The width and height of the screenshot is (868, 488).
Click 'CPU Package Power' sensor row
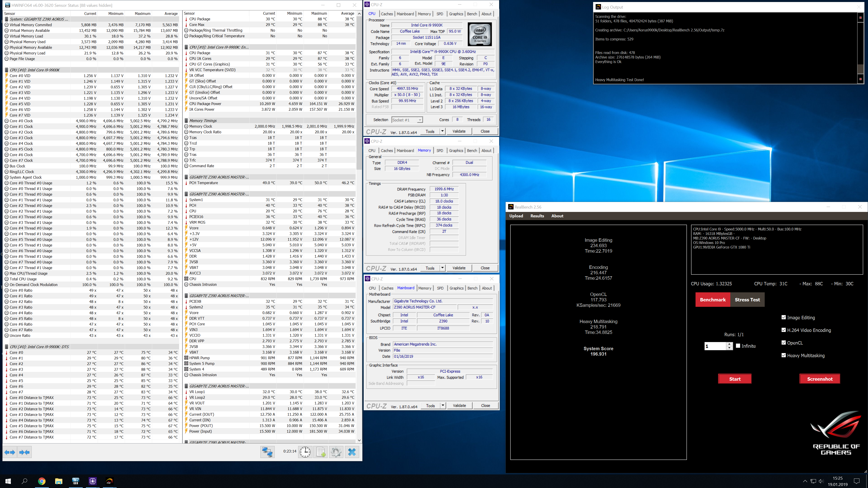270,104
